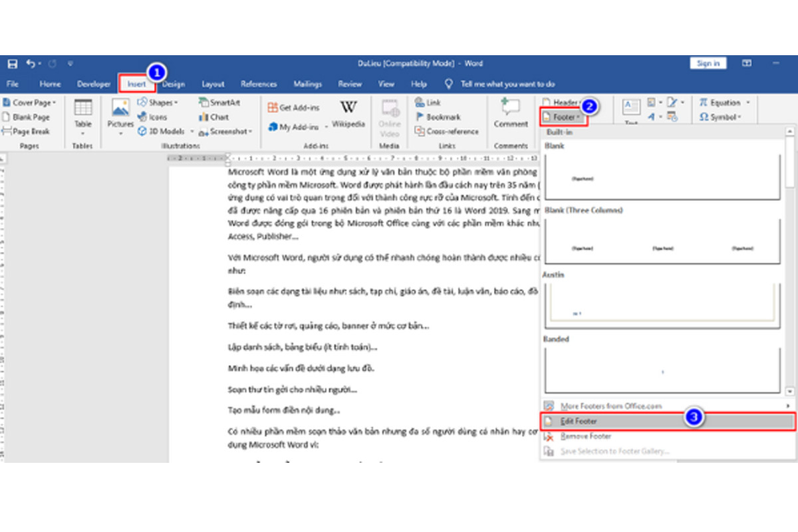Open the Customize Quick Access Toolbar arrow

[70, 64]
